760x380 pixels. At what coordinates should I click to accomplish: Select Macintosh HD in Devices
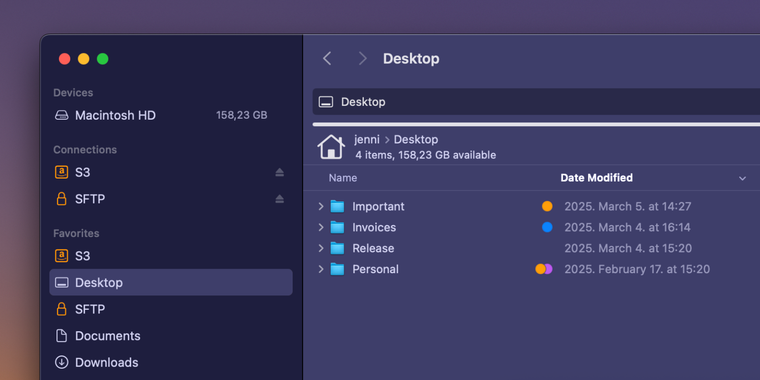pos(171,115)
